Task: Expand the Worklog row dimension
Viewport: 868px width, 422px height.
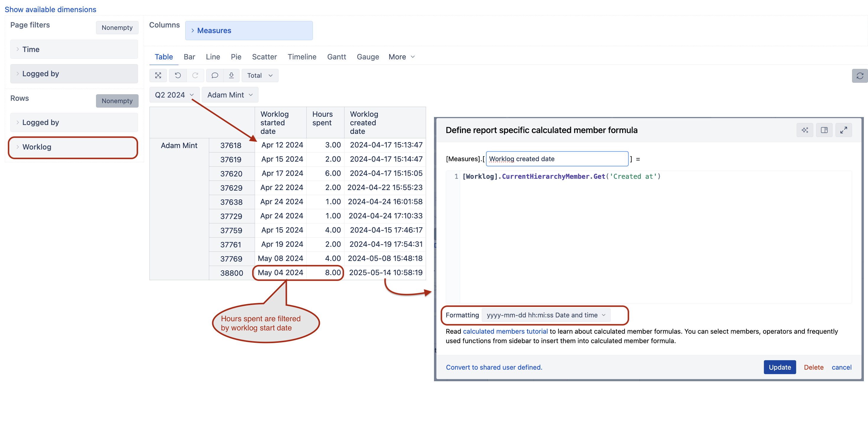Action: 74,147
